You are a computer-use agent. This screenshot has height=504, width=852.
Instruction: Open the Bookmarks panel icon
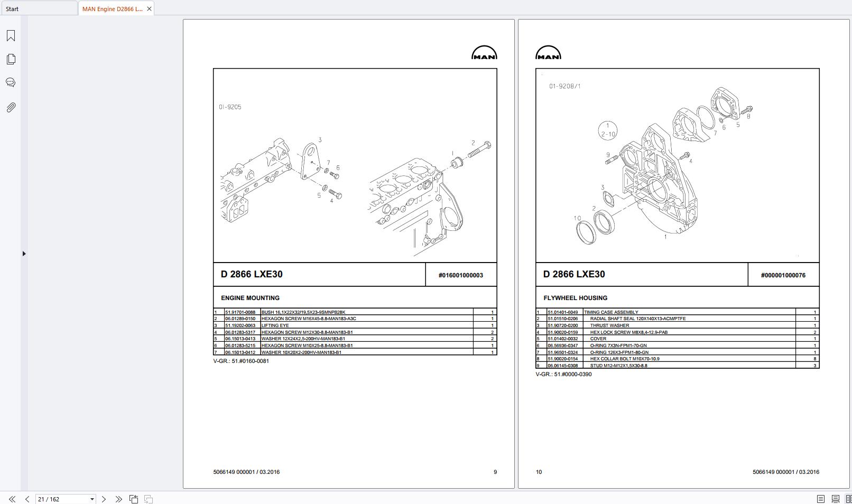tap(11, 35)
